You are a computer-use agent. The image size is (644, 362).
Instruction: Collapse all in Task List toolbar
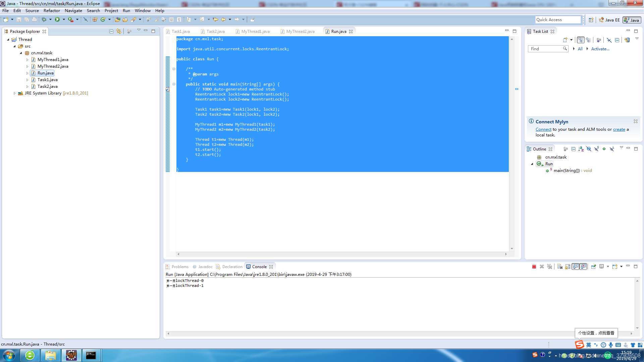pos(617,40)
